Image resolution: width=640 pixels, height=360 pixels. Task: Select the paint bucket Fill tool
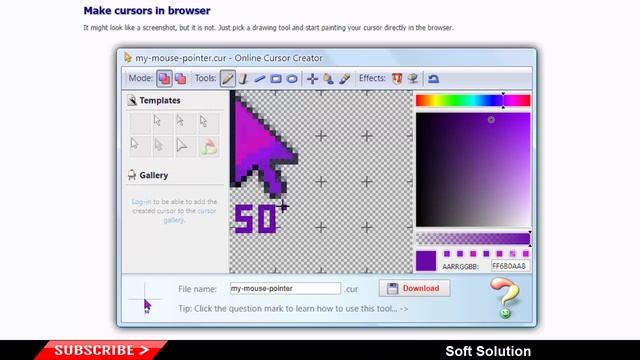click(x=329, y=78)
